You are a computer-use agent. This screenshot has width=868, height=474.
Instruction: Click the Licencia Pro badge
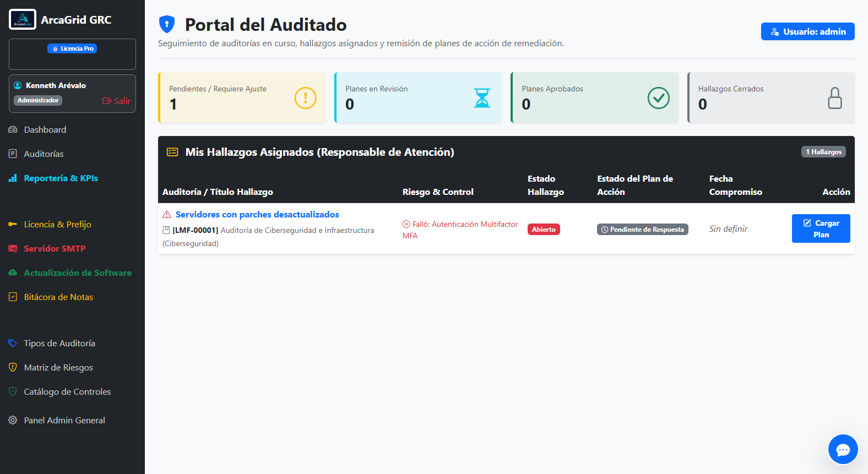pos(72,48)
